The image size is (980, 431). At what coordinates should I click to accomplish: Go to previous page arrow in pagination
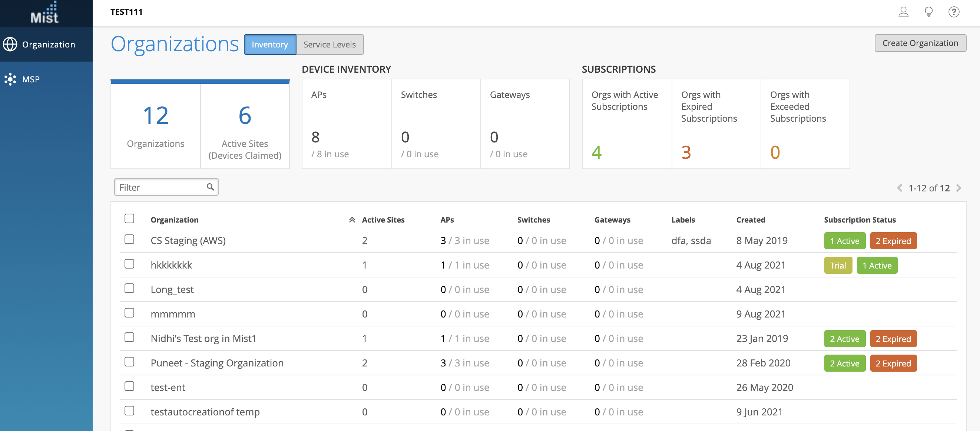coord(899,188)
